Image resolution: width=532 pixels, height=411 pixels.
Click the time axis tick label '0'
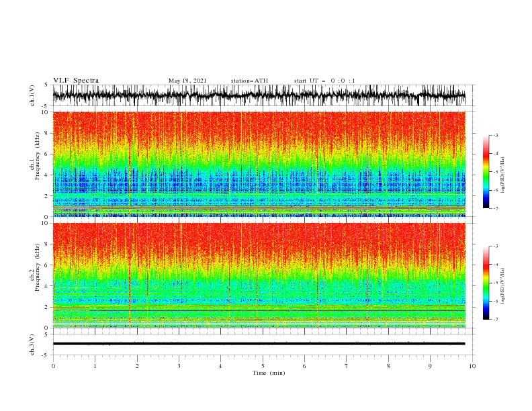pos(53,366)
